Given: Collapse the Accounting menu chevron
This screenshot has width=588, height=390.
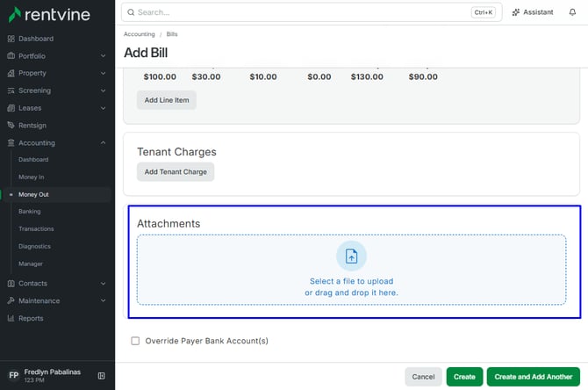Looking at the screenshot, I should point(104,143).
